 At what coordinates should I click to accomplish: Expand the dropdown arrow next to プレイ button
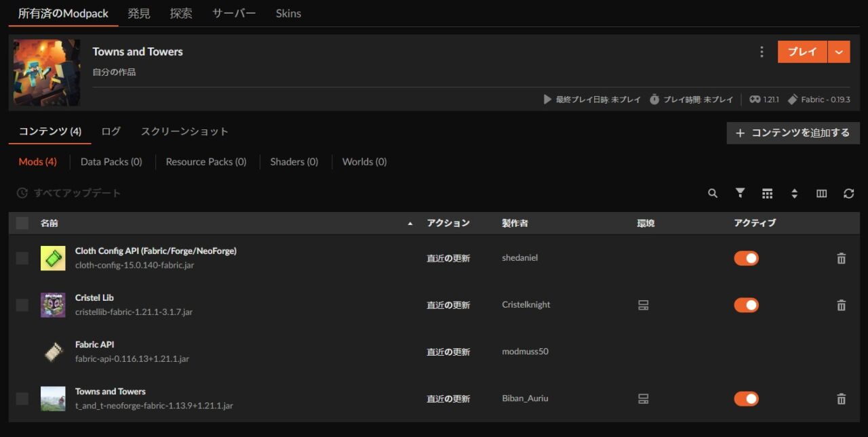(839, 52)
